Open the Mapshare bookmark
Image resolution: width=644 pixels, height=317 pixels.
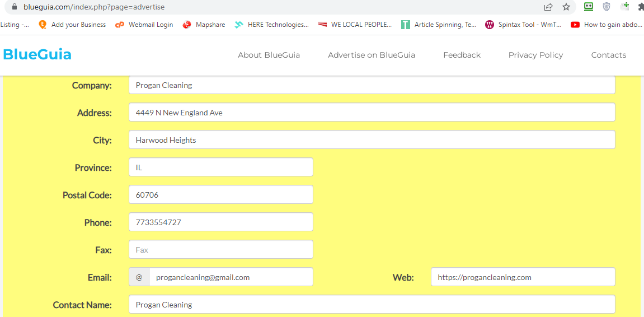point(204,25)
